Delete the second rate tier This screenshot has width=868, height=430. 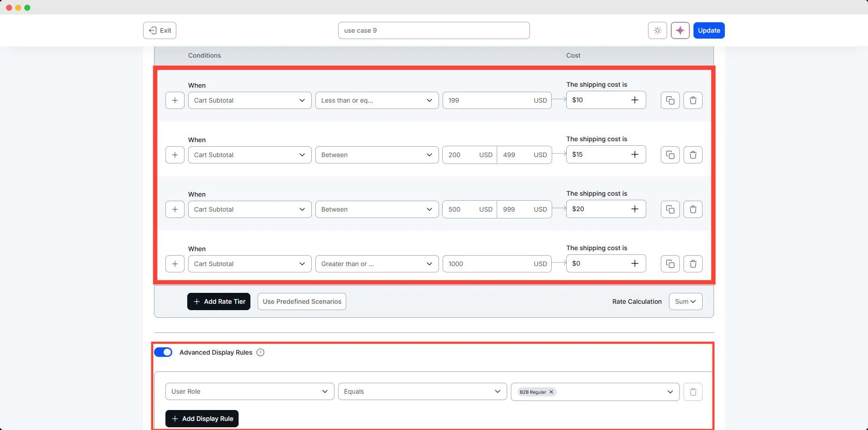(x=693, y=154)
